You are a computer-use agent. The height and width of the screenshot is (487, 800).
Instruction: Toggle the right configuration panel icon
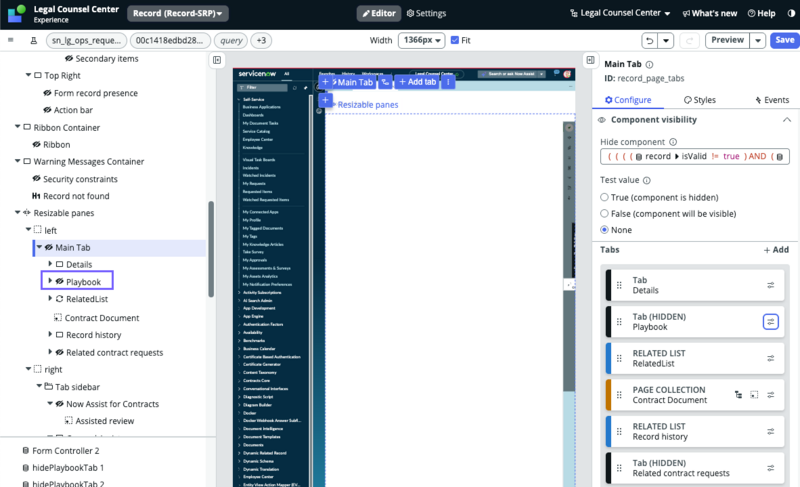tap(590, 60)
